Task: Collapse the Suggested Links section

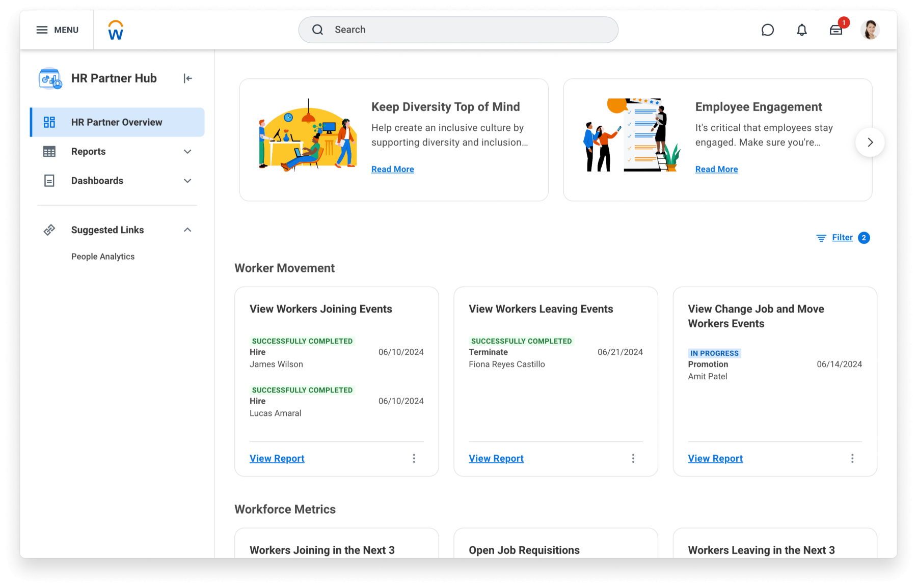Action: point(187,230)
